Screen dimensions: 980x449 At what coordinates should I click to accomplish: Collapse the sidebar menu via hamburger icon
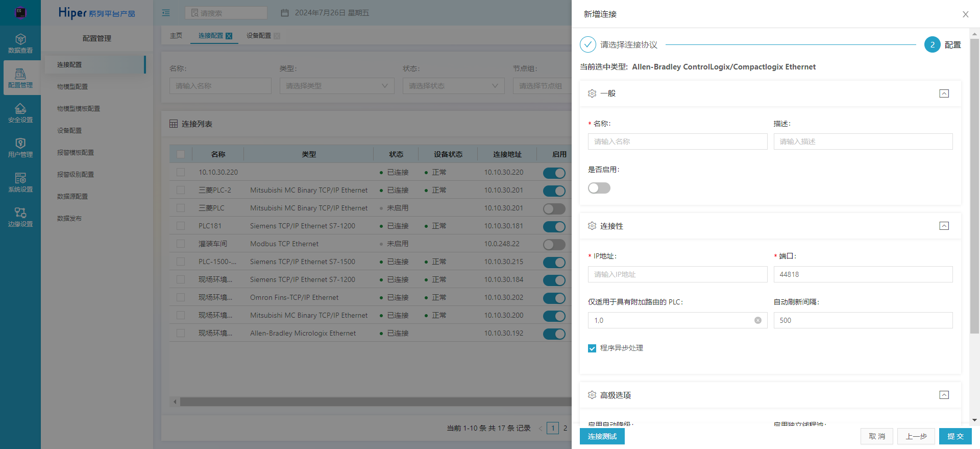pos(166,13)
